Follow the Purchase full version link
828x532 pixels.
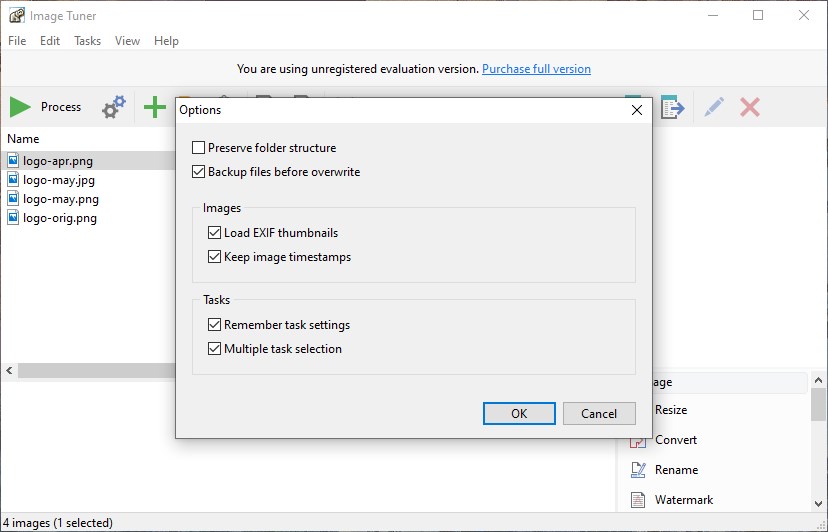click(x=536, y=69)
